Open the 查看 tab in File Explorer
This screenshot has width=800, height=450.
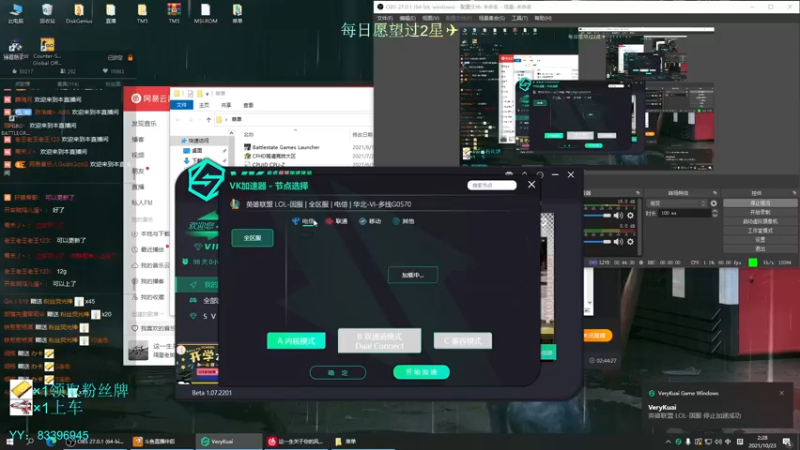tap(248, 105)
